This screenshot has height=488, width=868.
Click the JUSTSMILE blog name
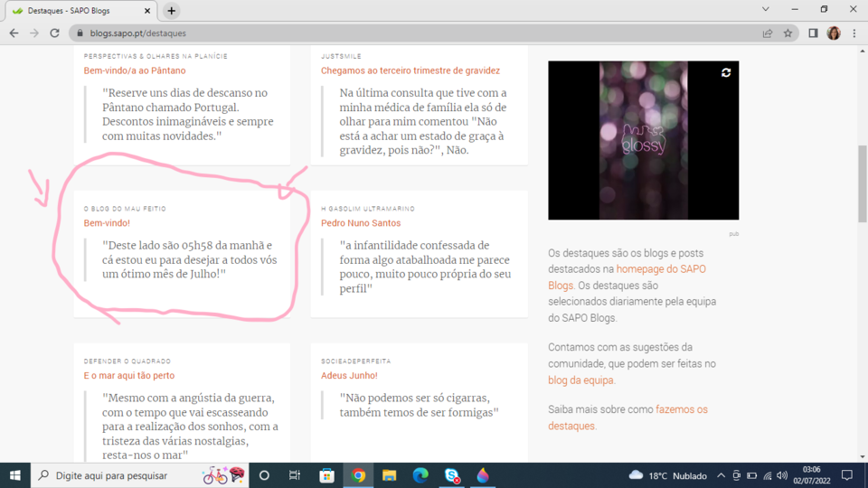[341, 56]
